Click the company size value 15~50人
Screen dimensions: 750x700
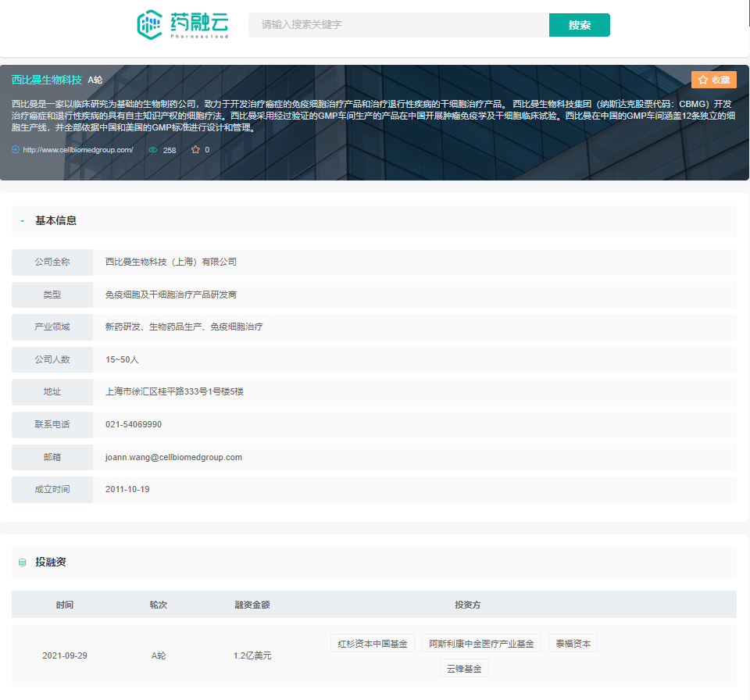pyautogui.click(x=122, y=359)
